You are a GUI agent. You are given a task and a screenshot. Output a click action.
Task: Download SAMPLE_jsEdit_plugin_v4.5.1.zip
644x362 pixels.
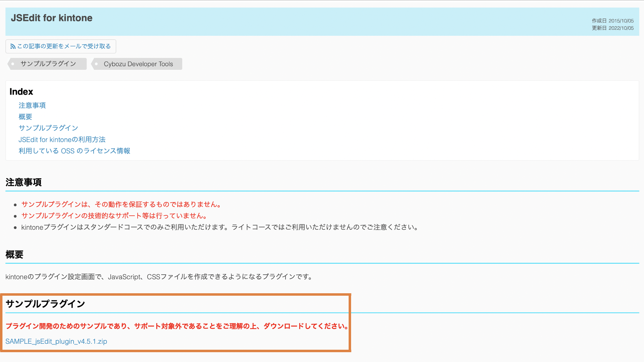tap(56, 341)
